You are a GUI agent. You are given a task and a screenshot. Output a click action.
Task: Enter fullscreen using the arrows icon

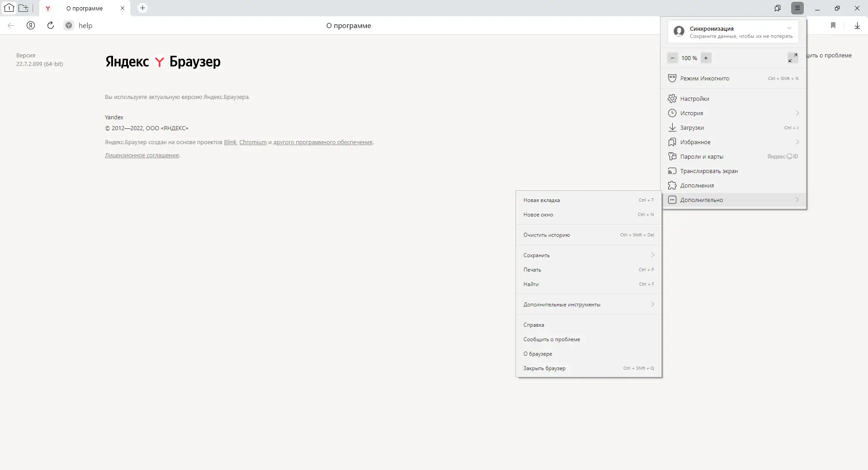(x=793, y=58)
